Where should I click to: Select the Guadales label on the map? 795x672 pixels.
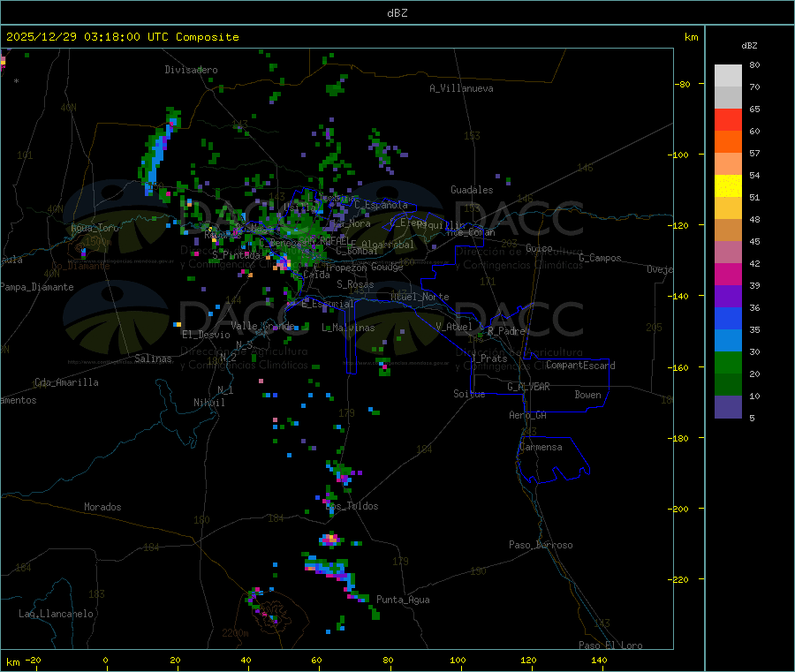click(x=472, y=190)
